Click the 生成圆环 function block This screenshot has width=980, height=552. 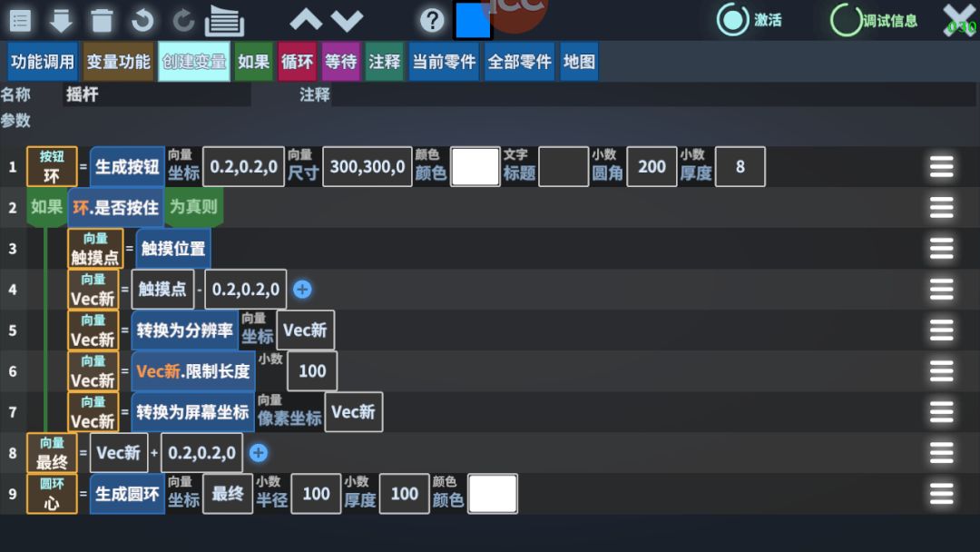128,494
